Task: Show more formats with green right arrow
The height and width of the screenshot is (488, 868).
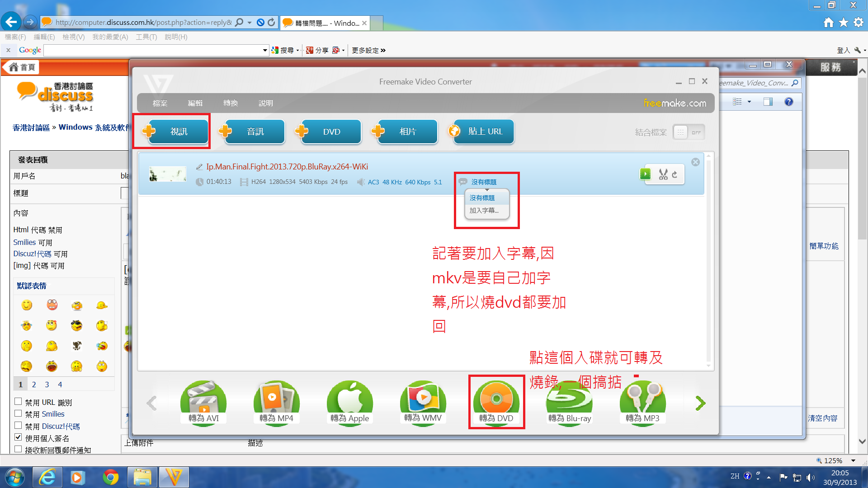Action: (x=700, y=403)
